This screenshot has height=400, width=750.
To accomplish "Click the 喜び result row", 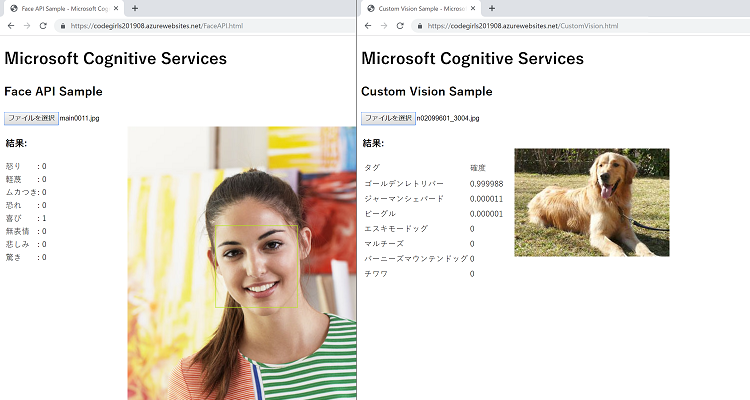I will pyautogui.click(x=26, y=218).
